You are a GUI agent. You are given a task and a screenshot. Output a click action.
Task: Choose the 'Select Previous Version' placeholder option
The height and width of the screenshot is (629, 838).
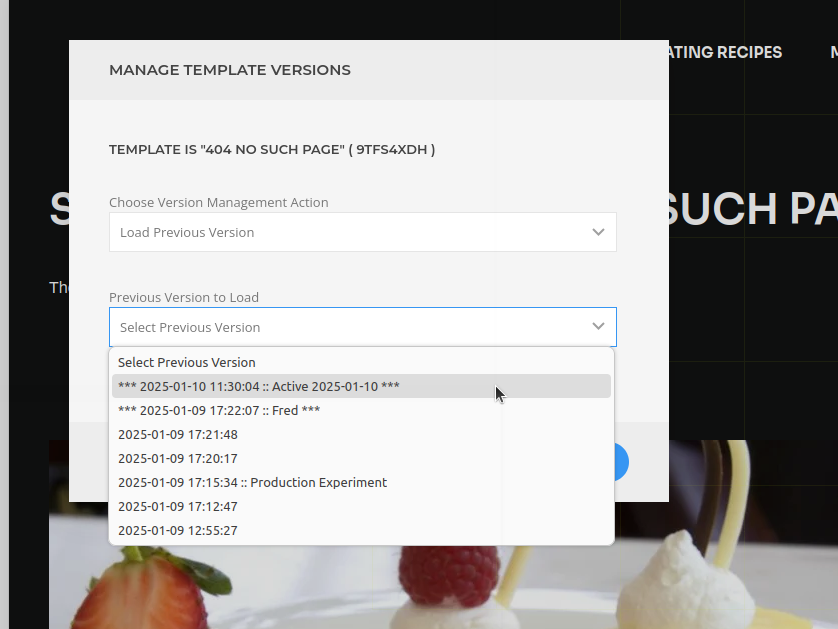pyautogui.click(x=361, y=362)
